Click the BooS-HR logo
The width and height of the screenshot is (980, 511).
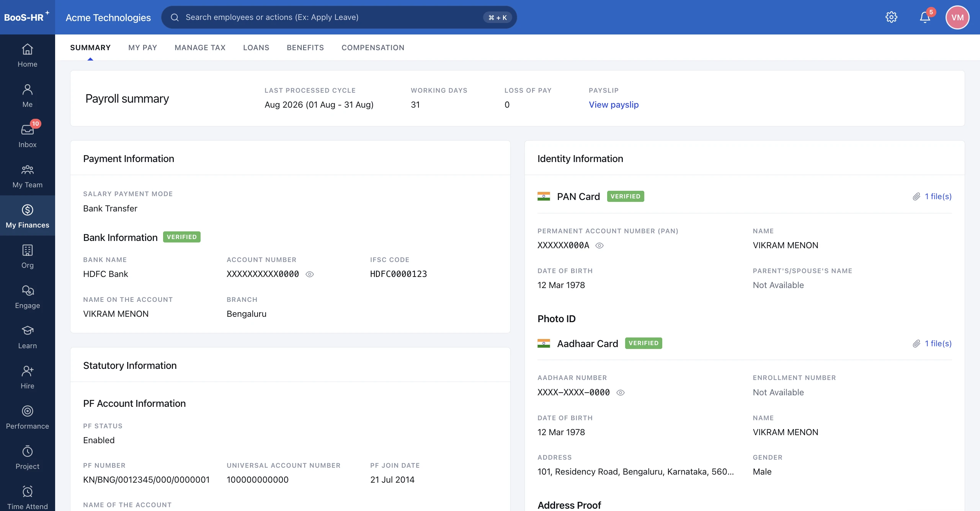(27, 17)
